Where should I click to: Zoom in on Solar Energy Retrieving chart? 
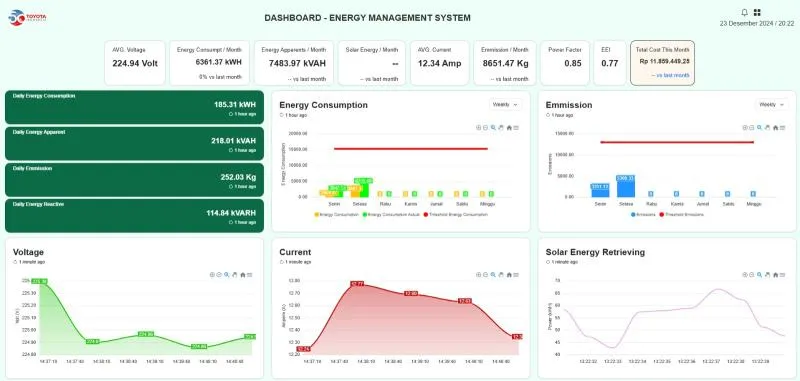[745, 274]
